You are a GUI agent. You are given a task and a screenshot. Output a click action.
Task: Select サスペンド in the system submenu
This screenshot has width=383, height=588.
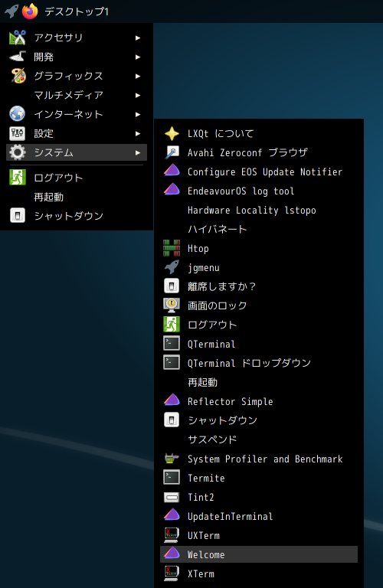tap(259, 439)
